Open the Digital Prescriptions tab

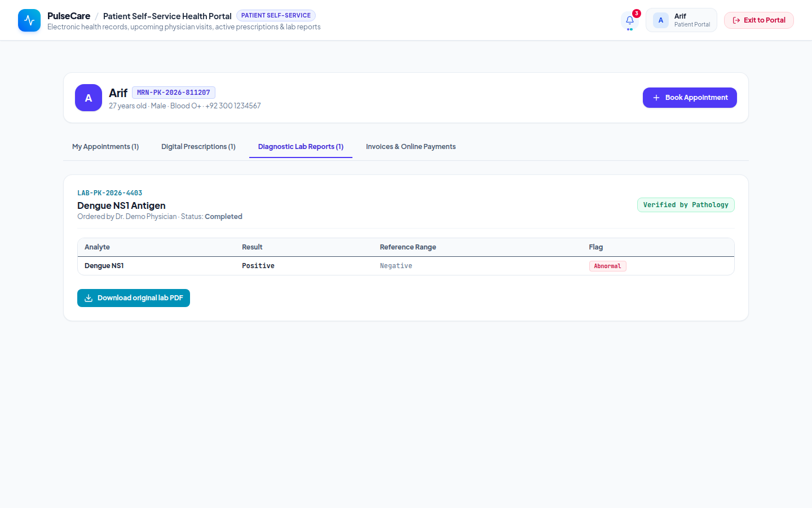(198, 147)
